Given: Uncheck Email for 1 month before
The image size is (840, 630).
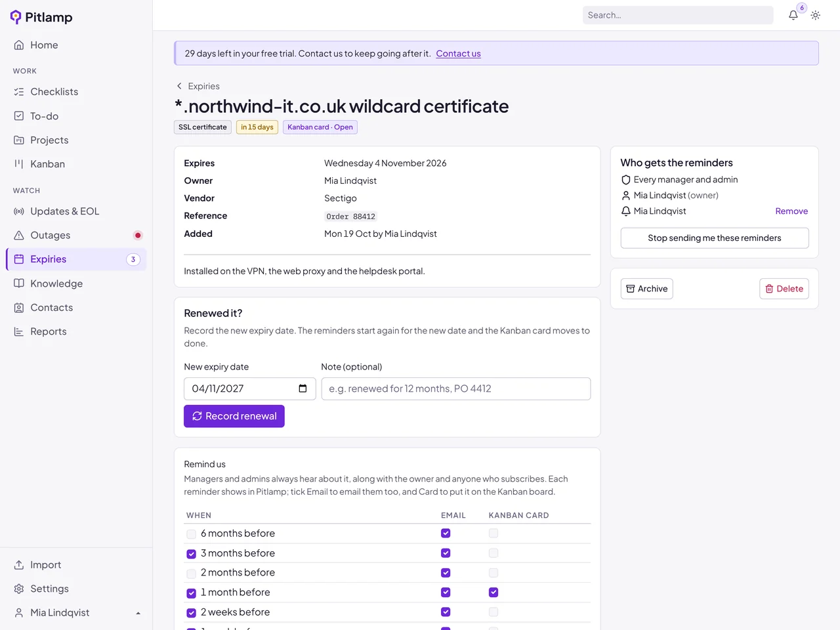Looking at the screenshot, I should click(446, 593).
